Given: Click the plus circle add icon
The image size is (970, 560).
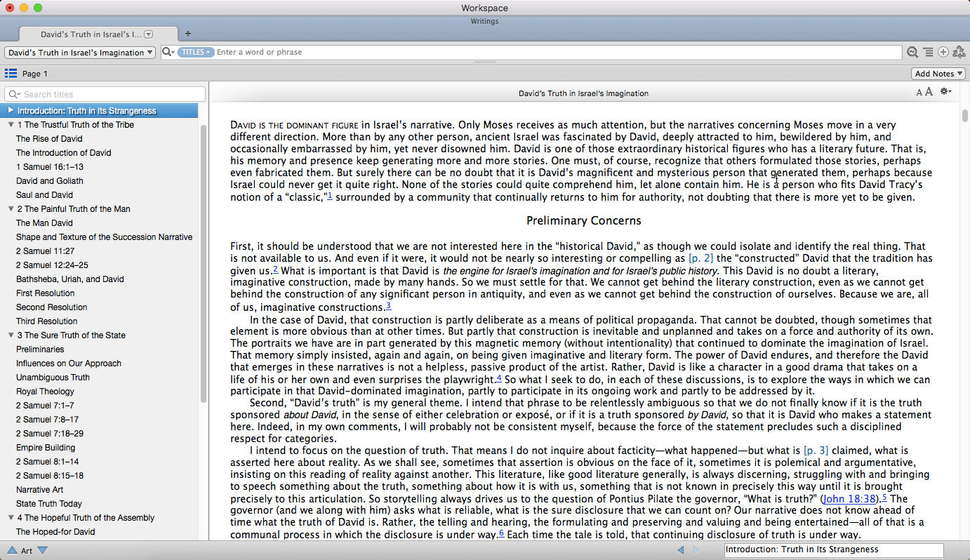Looking at the screenshot, I should point(943,53).
